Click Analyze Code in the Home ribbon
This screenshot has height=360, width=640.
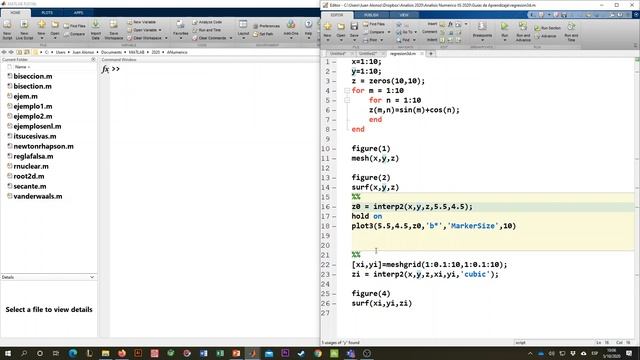(207, 22)
